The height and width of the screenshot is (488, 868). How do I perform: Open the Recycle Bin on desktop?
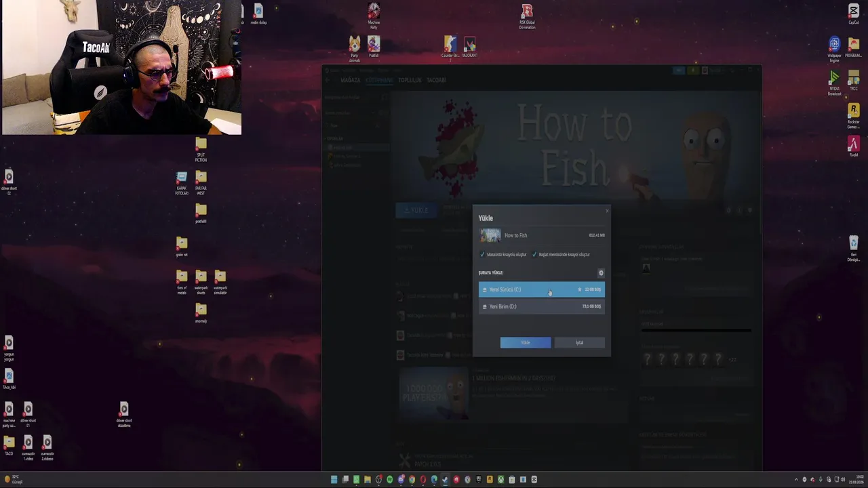tap(854, 248)
